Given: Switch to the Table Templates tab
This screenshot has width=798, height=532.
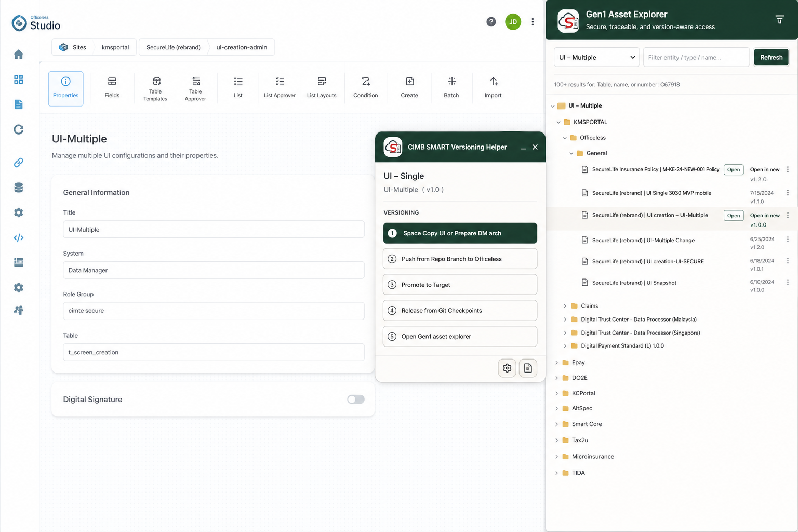Looking at the screenshot, I should point(155,88).
